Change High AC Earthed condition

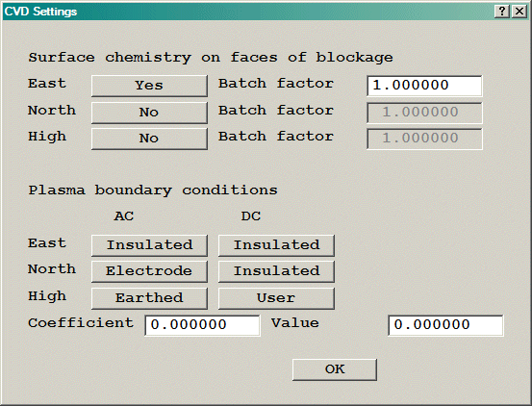point(149,298)
